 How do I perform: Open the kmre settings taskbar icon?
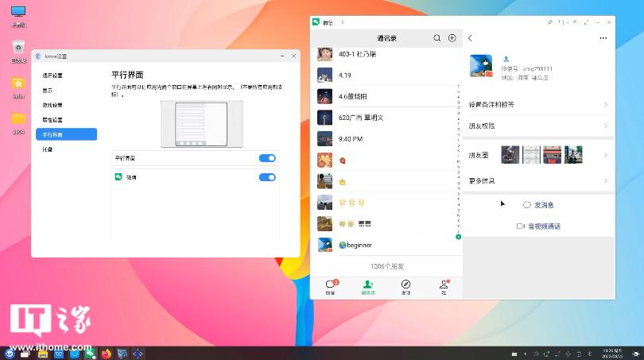(138, 354)
